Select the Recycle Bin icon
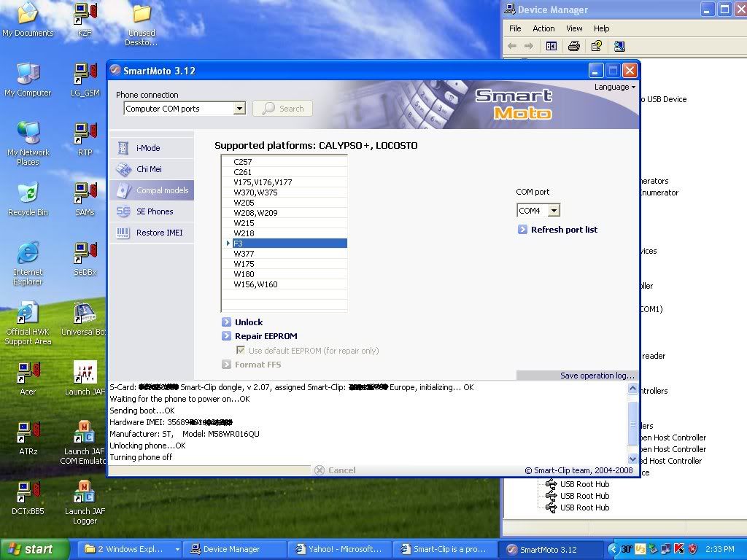747x560 pixels. click(28, 199)
